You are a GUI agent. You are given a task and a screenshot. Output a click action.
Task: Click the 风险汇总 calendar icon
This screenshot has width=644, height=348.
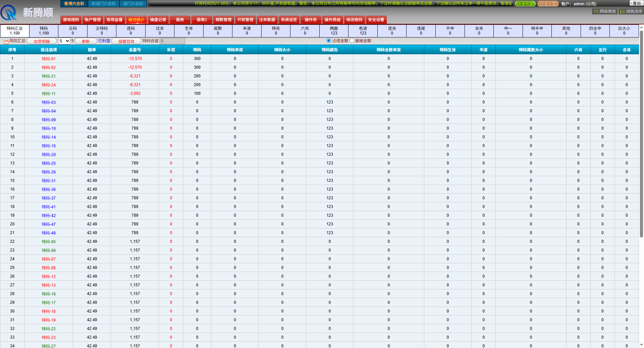pyautogui.click(x=6, y=42)
